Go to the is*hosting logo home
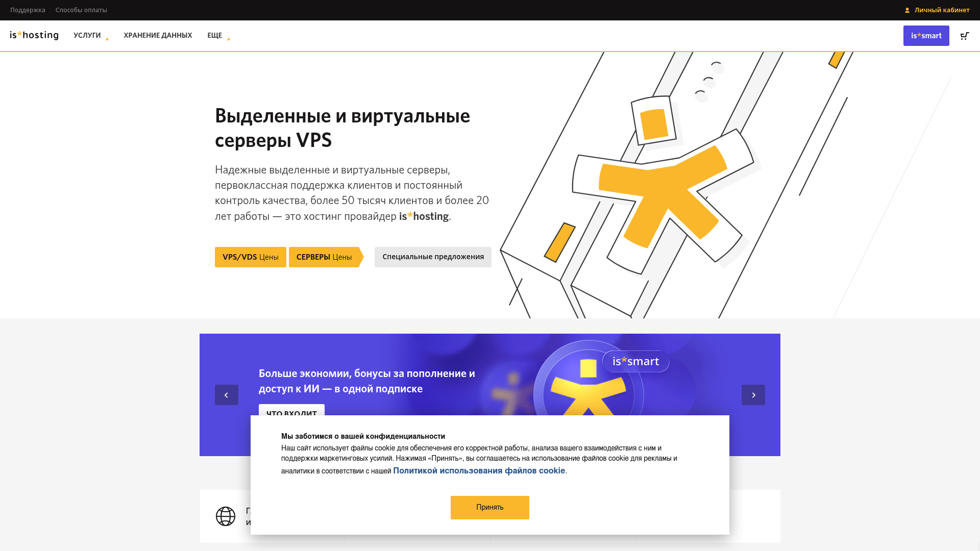This screenshot has height=551, width=980. pyautogui.click(x=34, y=35)
